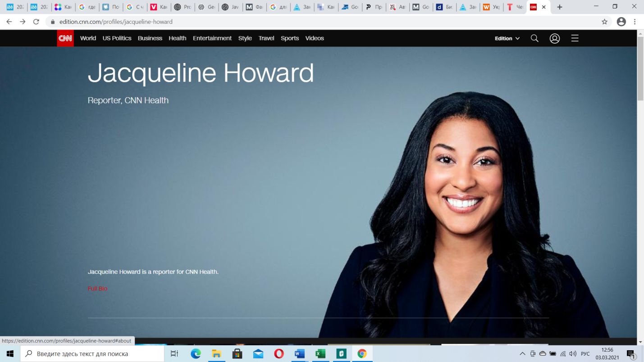Click the "Jacqueline Howard" heading
Image resolution: width=644 pixels, height=362 pixels.
pyautogui.click(x=201, y=73)
